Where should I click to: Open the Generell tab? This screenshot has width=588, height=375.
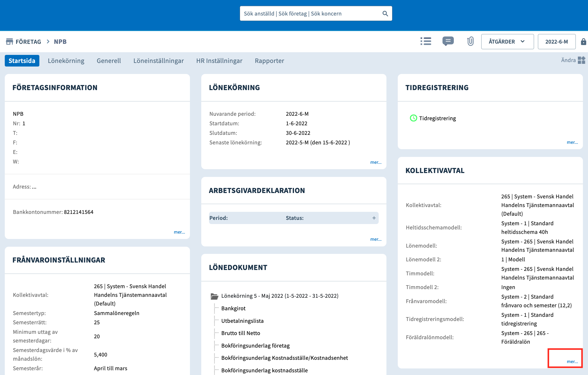109,61
